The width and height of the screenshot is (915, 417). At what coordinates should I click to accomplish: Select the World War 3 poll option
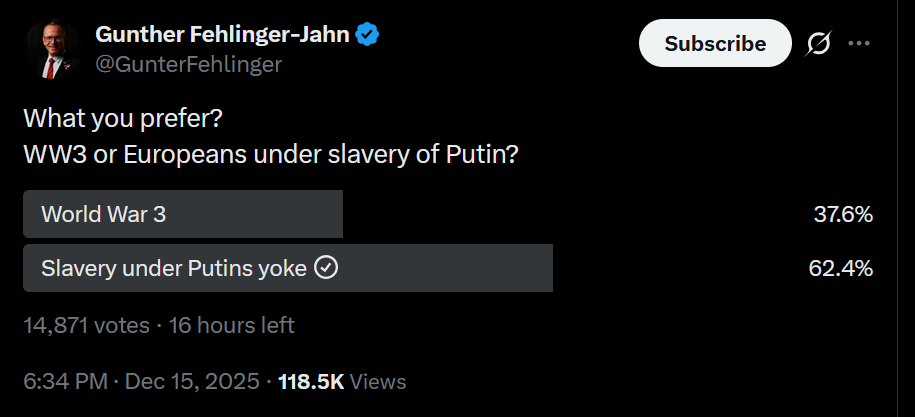[x=448, y=214]
